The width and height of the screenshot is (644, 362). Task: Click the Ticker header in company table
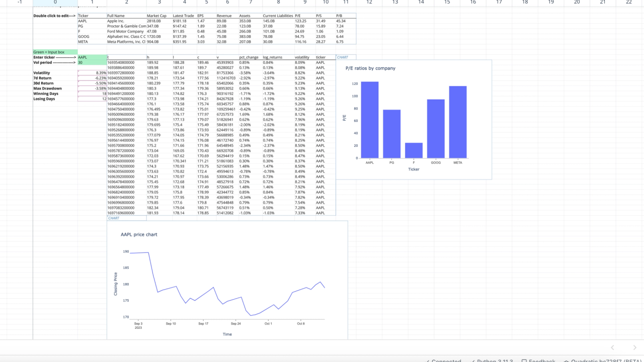click(92, 16)
